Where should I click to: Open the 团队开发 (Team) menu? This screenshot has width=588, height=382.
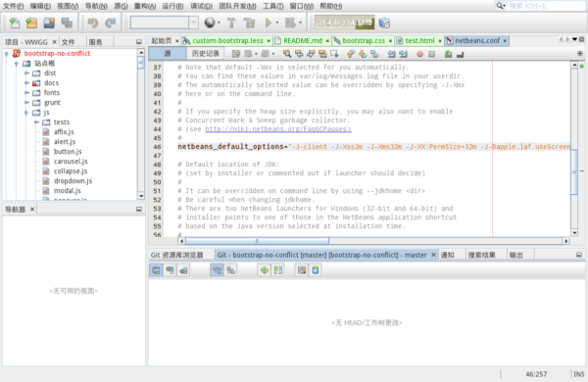click(237, 6)
